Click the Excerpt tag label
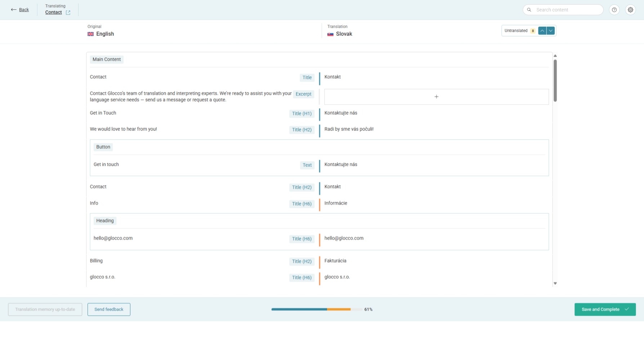 [x=303, y=94]
